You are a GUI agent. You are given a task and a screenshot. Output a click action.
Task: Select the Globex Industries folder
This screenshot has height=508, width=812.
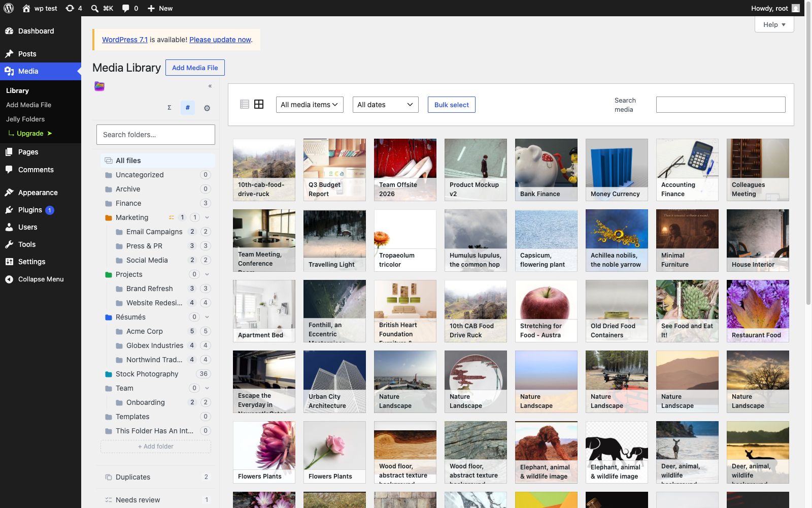(x=155, y=345)
